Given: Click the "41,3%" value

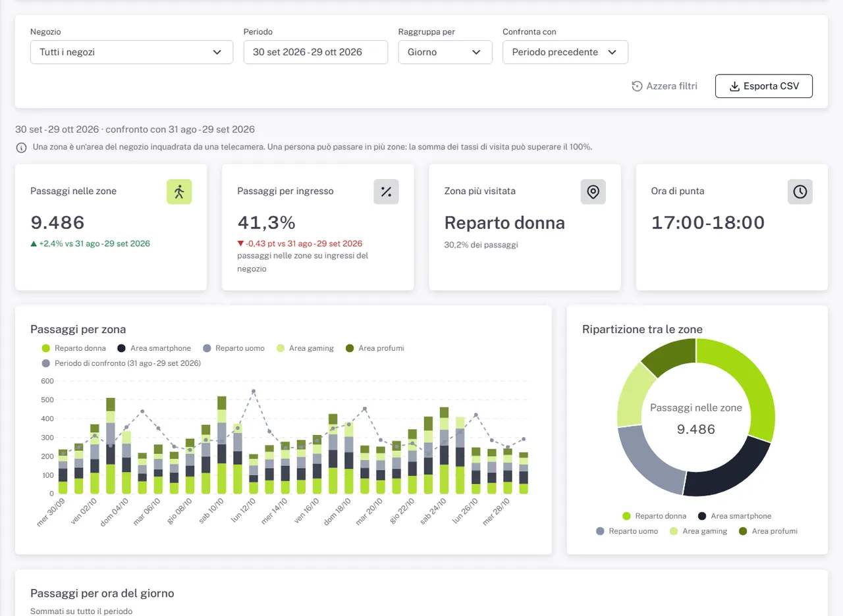Looking at the screenshot, I should 266,222.
